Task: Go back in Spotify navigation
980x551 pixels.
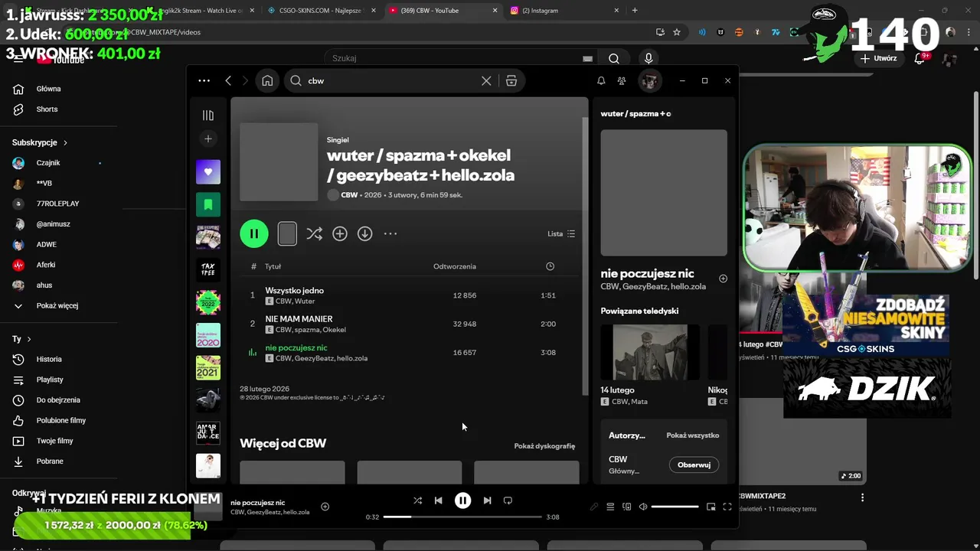Action: pyautogui.click(x=228, y=80)
